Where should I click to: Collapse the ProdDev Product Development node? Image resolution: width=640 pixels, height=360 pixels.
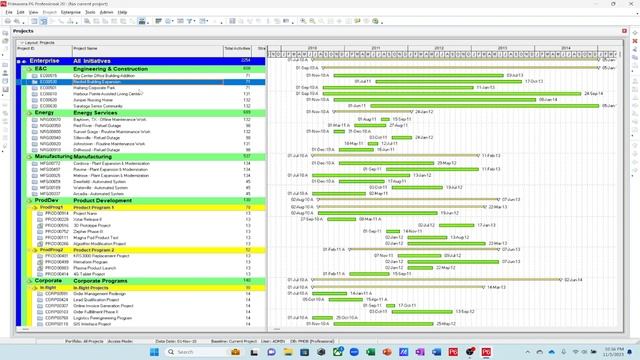[29, 201]
